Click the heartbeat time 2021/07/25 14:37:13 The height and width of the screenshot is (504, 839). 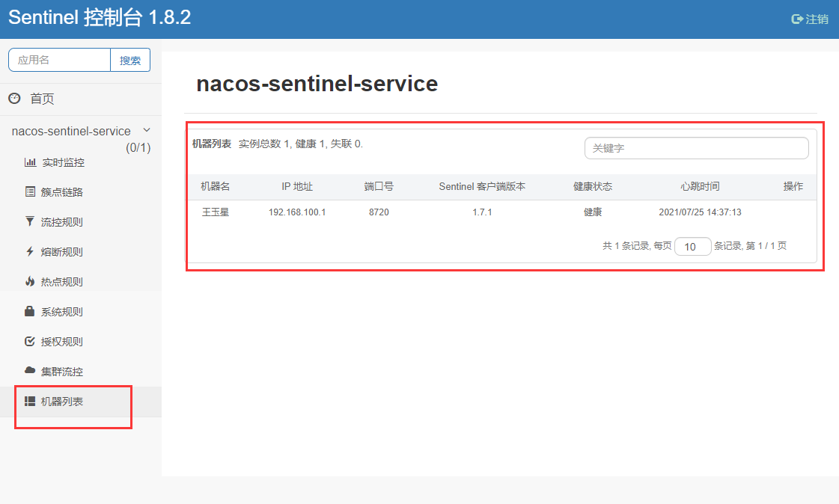tap(700, 212)
